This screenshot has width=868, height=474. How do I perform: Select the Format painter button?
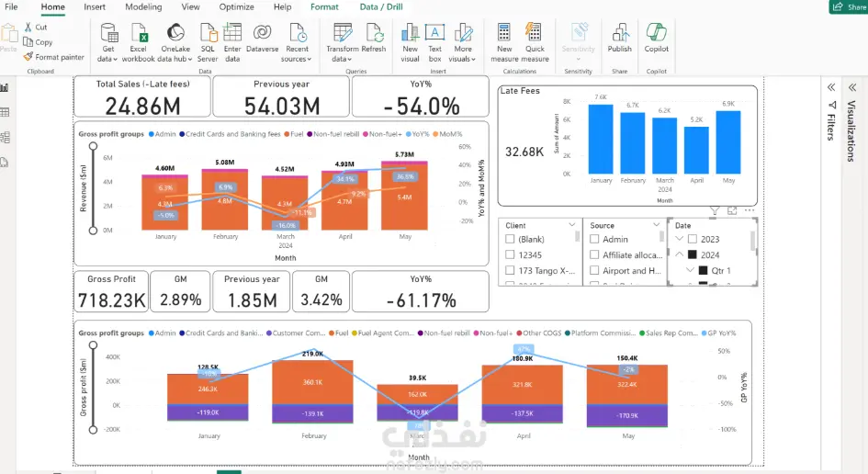pyautogui.click(x=53, y=56)
